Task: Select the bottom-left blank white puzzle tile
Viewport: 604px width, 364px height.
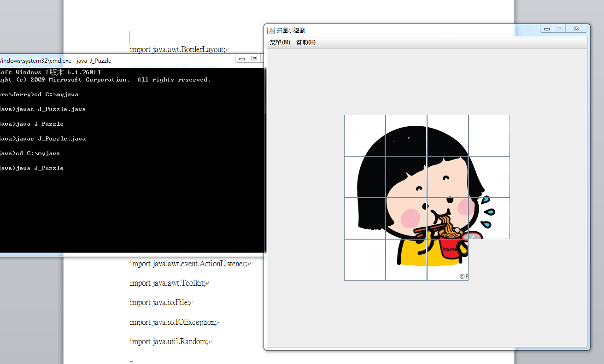Action: pos(365,260)
